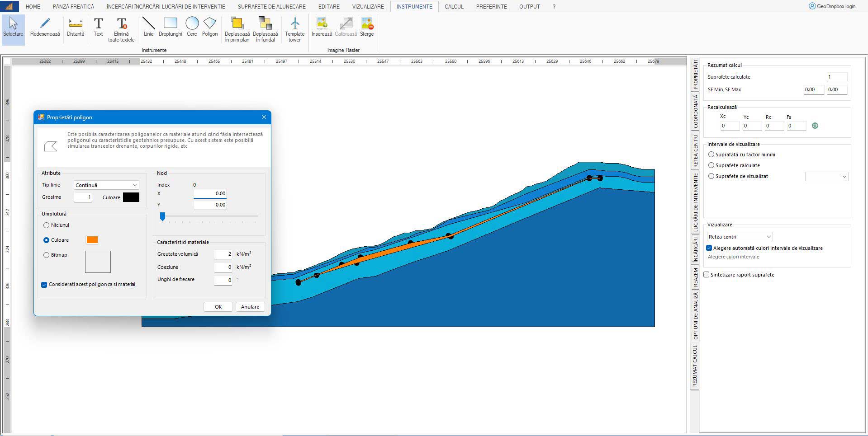This screenshot has width=868, height=436.
Task: Activate the Poligon tool
Action: tap(210, 27)
